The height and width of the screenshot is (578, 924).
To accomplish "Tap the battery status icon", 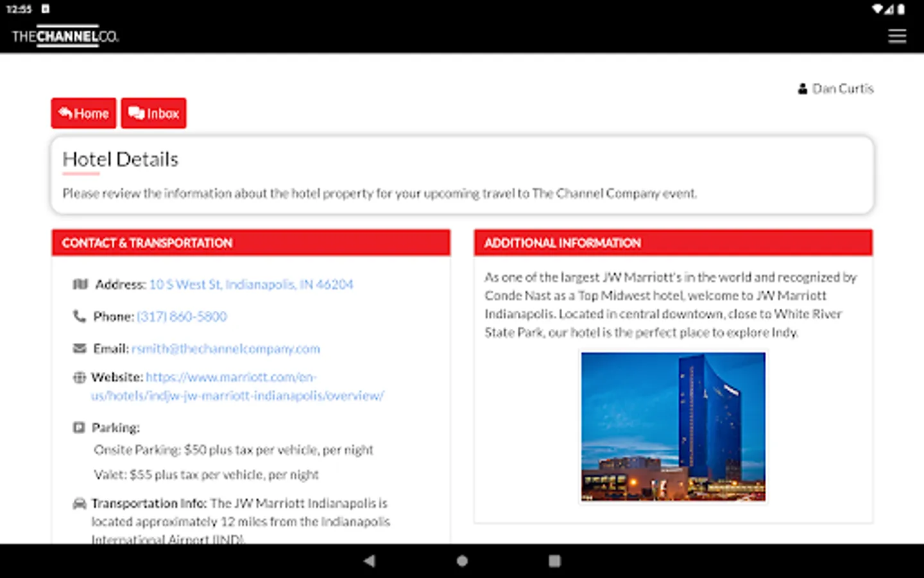I will click(x=901, y=9).
